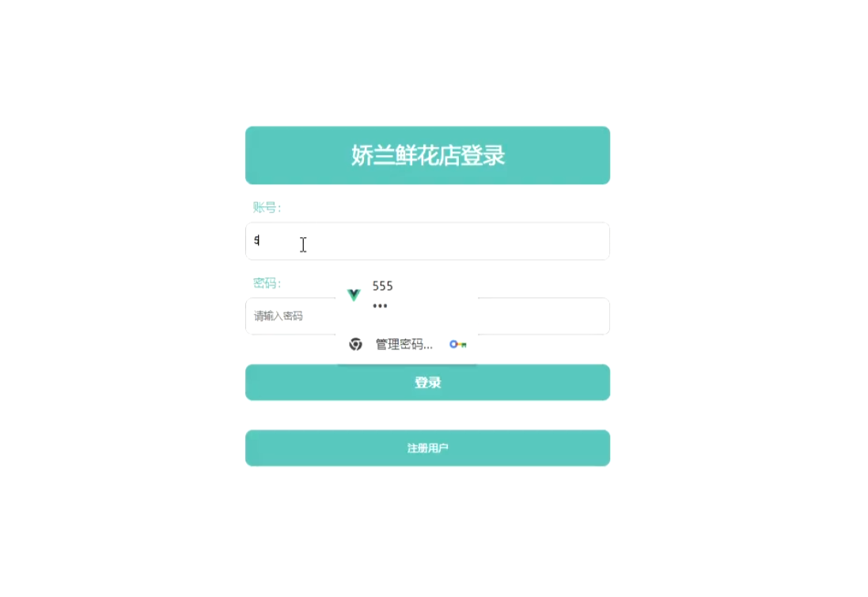Click the Vue logo icon in autofill suggestion
This screenshot has width=868, height=597.
click(354, 295)
